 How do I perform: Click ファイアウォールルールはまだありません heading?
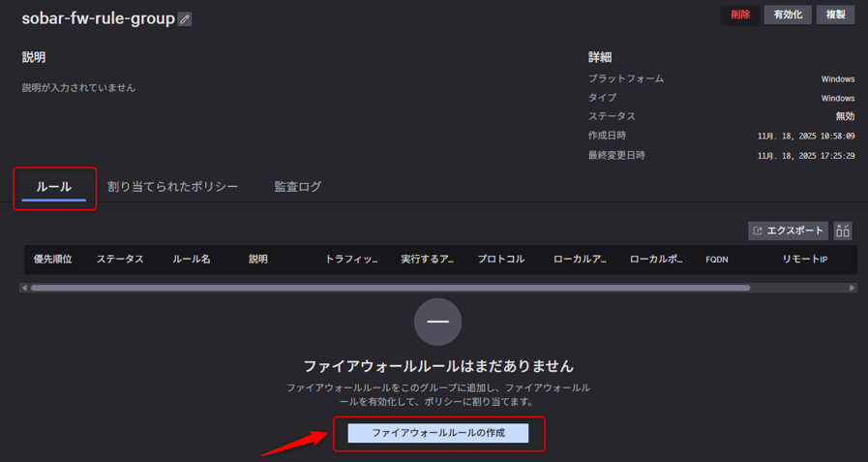pos(438,366)
